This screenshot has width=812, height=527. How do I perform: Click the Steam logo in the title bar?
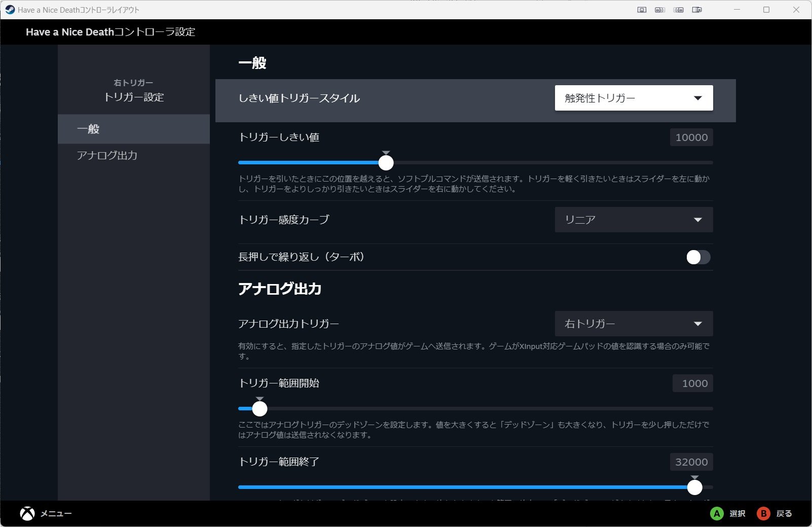(10, 10)
